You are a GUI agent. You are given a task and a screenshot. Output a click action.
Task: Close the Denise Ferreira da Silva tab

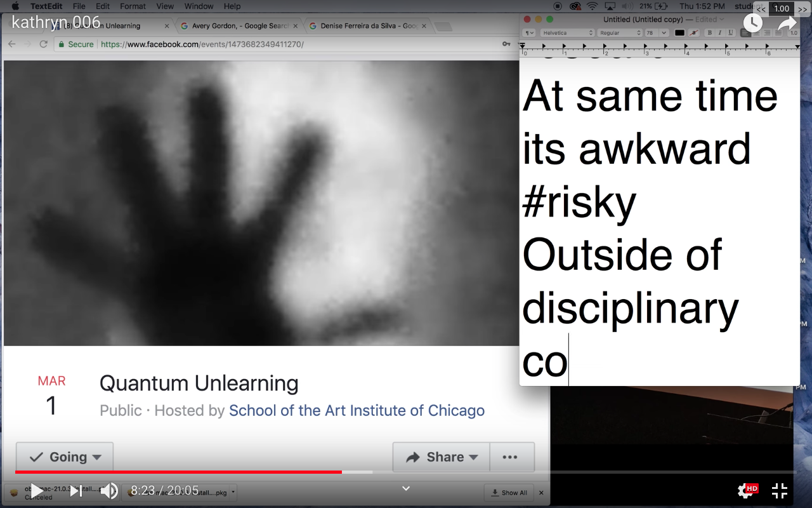coord(423,26)
